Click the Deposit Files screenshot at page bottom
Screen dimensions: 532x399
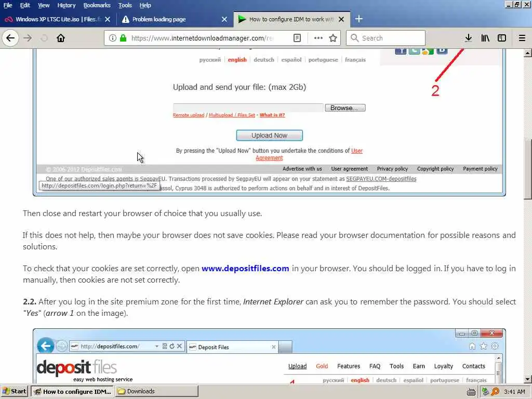click(270, 356)
